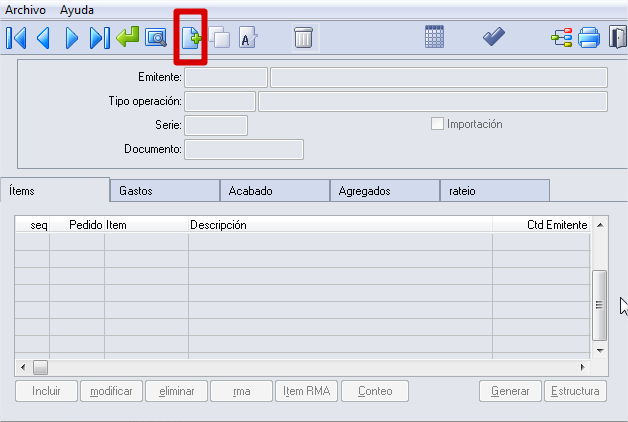Open the search magnifier icon
Viewport: 628px width, 422px height.
pos(156,38)
